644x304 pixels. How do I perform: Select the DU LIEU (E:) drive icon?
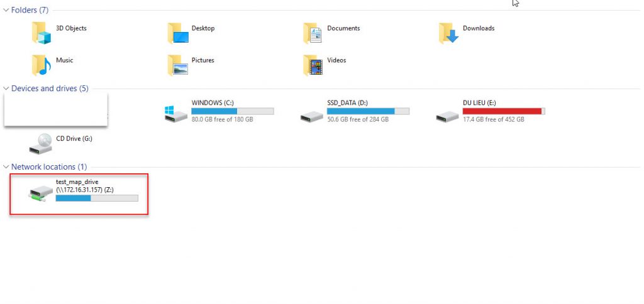click(447, 117)
